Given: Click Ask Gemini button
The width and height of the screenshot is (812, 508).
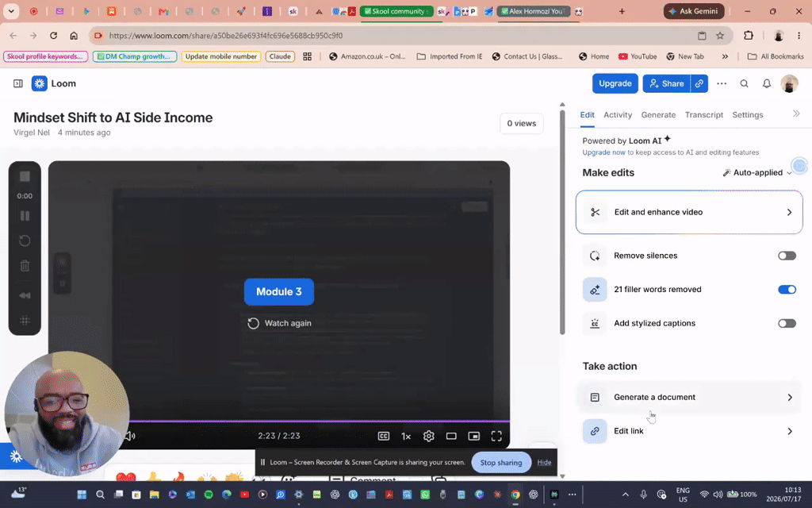Looking at the screenshot, I should [693, 11].
